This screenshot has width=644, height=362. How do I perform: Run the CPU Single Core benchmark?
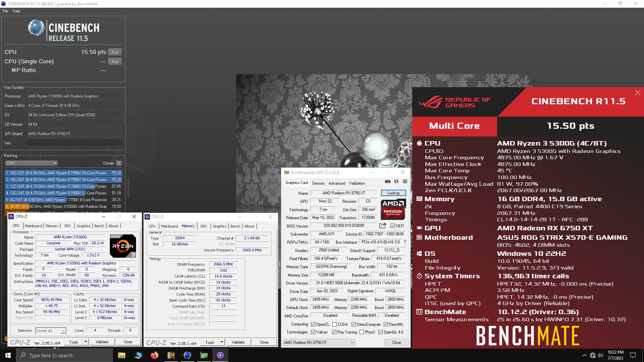pos(115,62)
